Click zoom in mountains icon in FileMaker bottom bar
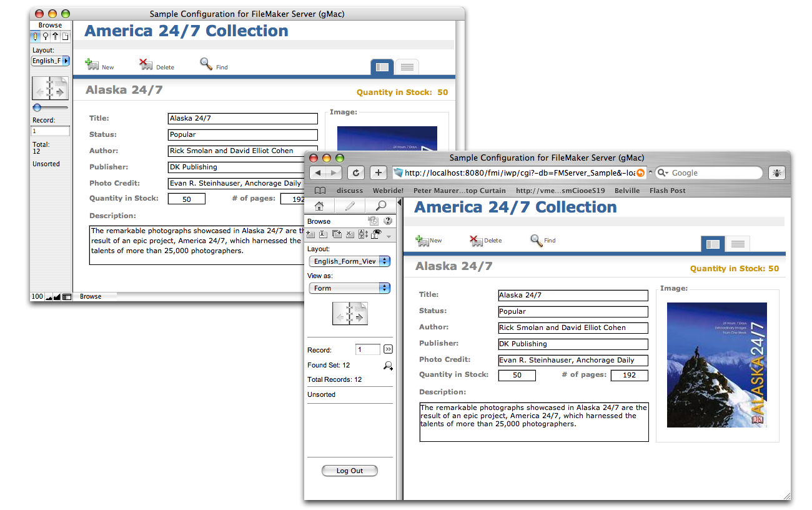812x510 pixels. [57, 297]
